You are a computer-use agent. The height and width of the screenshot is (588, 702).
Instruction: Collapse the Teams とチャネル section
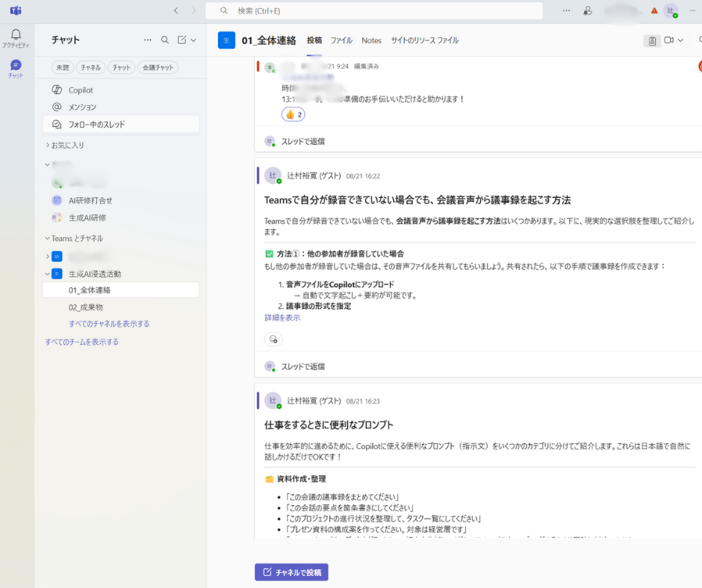pos(48,238)
